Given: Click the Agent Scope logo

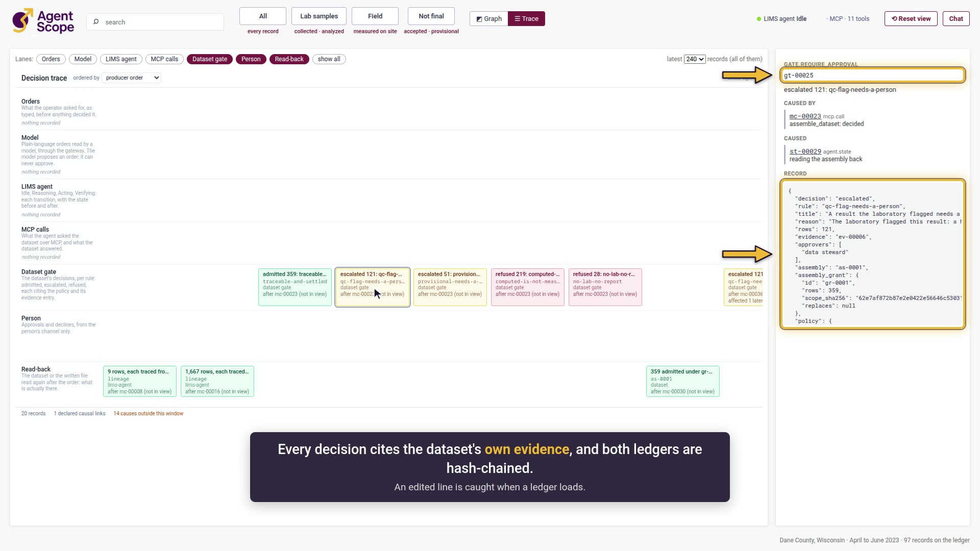Looking at the screenshot, I should click(43, 21).
